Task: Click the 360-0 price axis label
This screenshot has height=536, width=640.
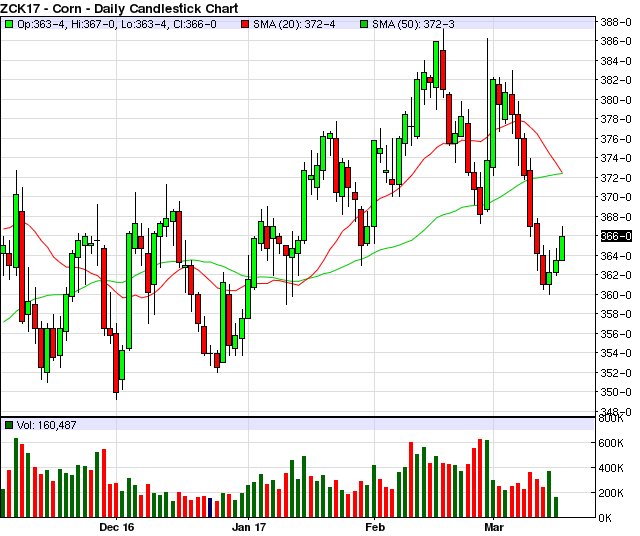Action: (616, 295)
